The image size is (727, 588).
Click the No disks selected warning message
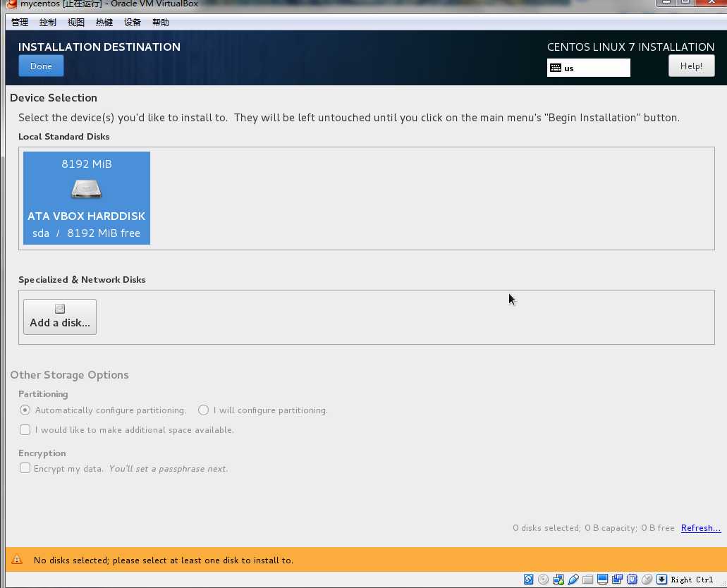pos(163,561)
